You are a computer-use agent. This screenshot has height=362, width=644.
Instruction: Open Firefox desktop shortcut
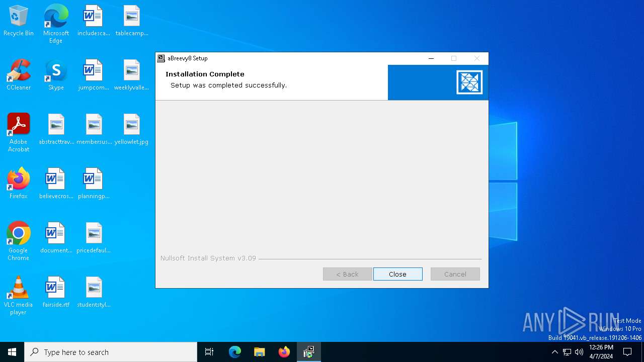pyautogui.click(x=19, y=184)
